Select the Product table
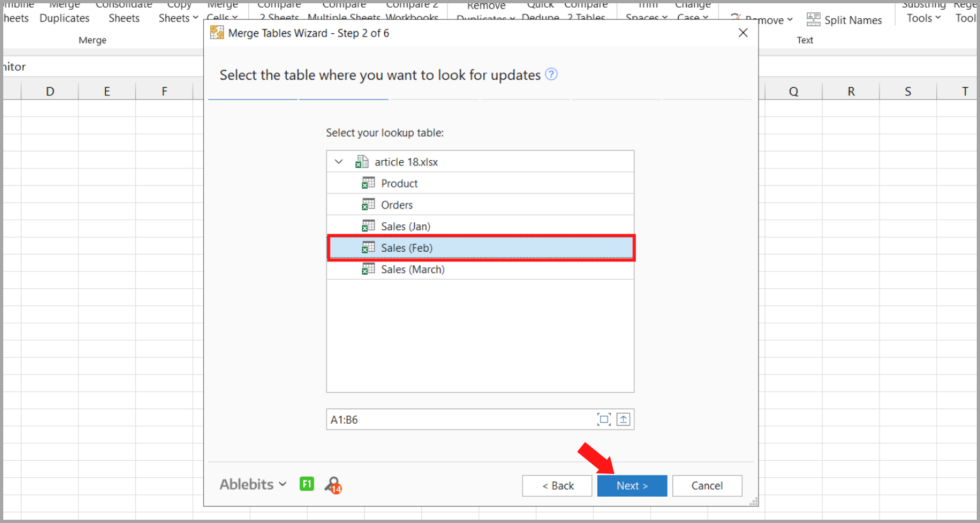Image resolution: width=980 pixels, height=523 pixels. [x=399, y=184]
